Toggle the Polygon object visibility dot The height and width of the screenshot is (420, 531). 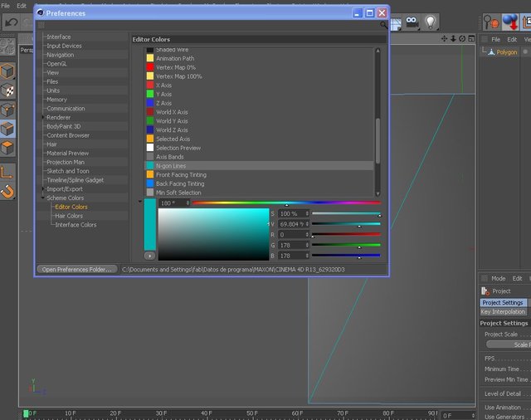tap(525, 51)
